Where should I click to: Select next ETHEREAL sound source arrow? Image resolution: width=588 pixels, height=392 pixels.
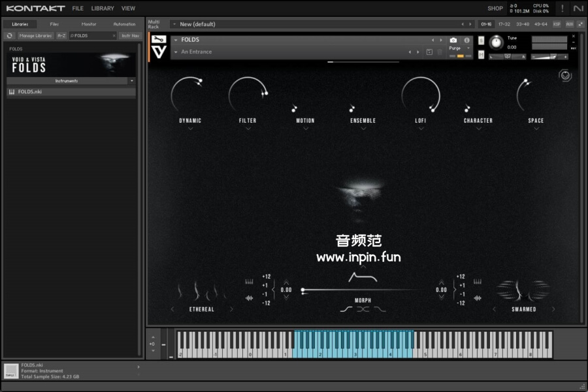pos(231,310)
